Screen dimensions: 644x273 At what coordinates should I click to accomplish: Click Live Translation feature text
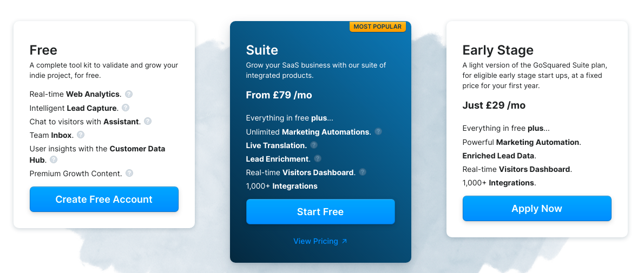pyautogui.click(x=277, y=145)
